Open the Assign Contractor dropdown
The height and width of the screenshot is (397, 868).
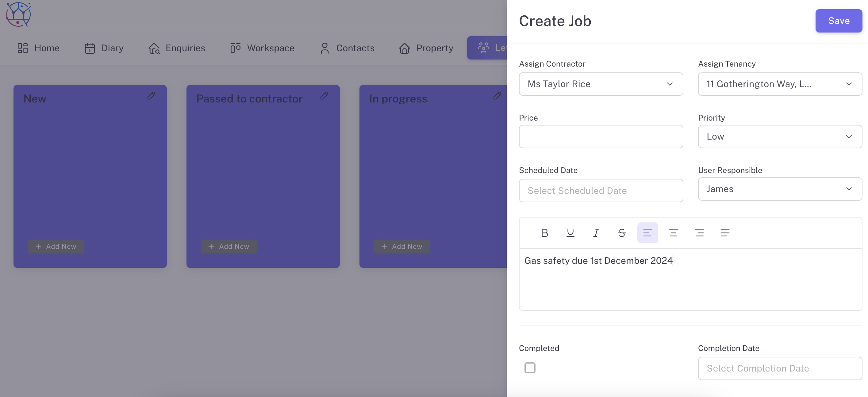(x=601, y=84)
